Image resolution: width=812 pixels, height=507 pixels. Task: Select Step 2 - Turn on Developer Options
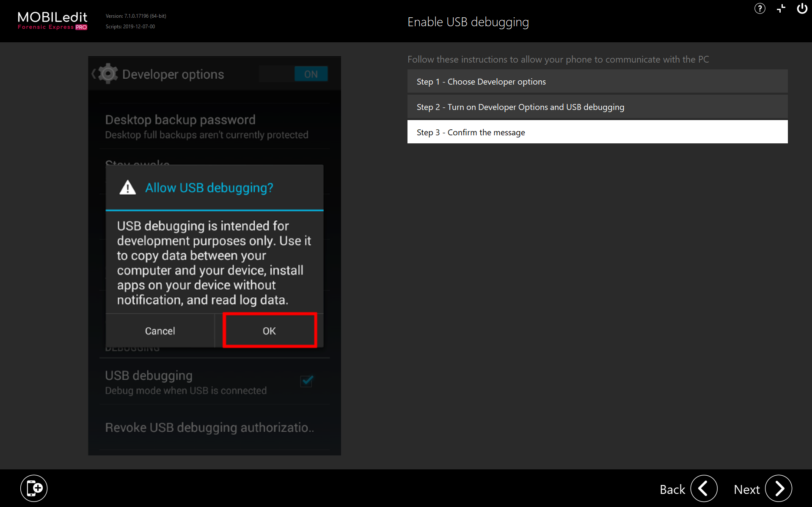pos(597,107)
